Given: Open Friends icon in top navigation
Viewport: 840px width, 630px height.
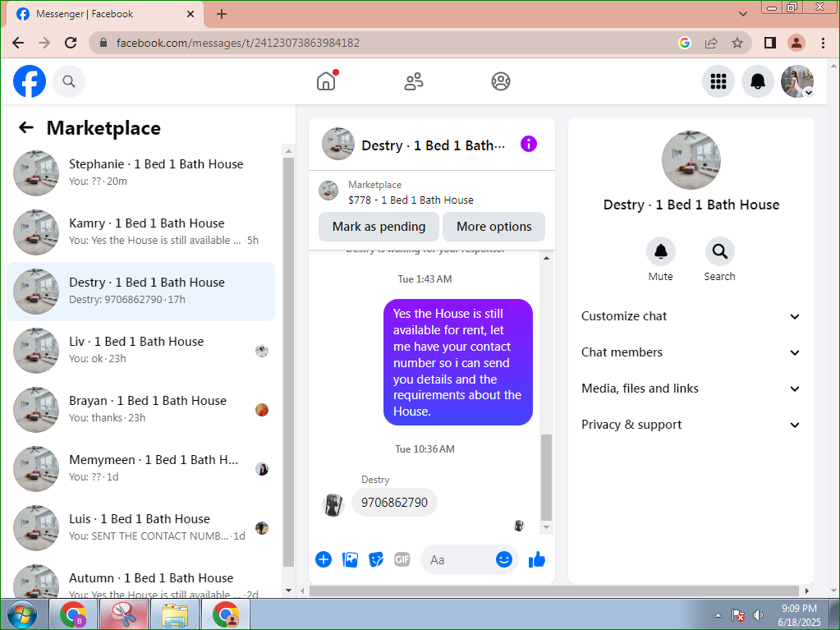Looking at the screenshot, I should (x=413, y=81).
